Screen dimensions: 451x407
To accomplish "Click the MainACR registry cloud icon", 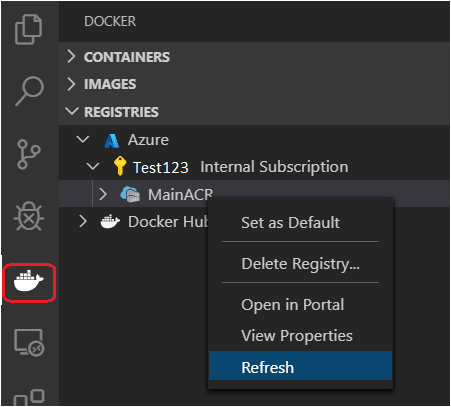I will click(130, 194).
